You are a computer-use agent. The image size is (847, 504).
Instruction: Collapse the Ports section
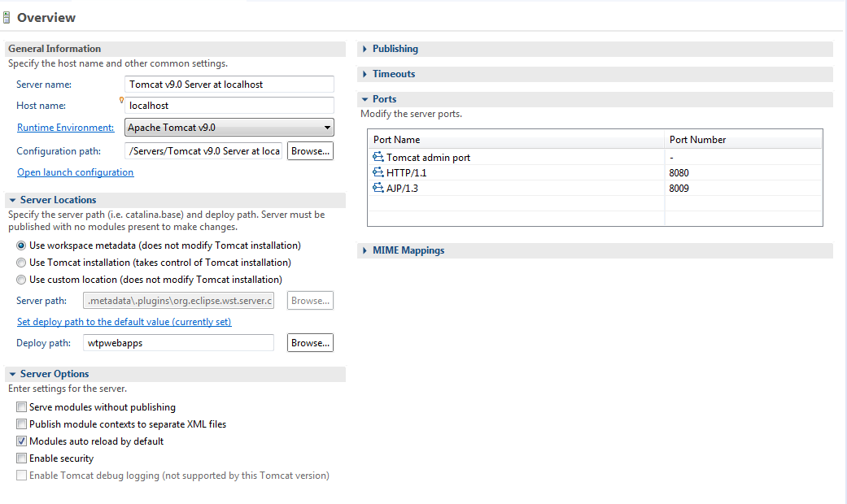click(365, 99)
